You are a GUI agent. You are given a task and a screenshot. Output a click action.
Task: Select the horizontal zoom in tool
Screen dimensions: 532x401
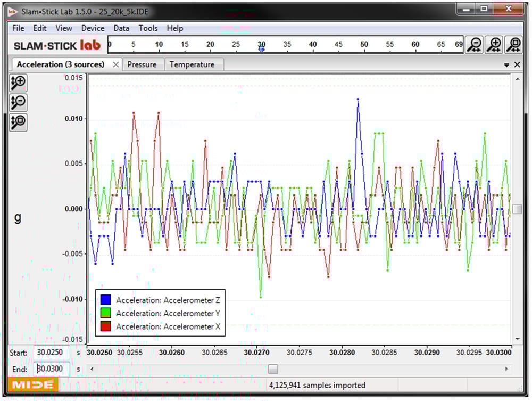pos(494,45)
